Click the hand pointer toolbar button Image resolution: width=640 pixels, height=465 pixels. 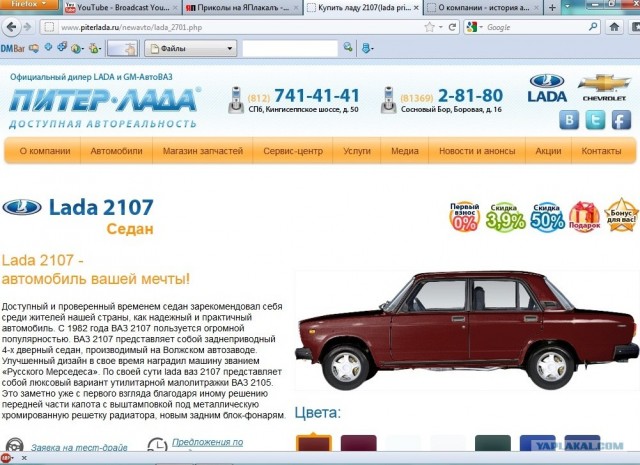coord(122,48)
